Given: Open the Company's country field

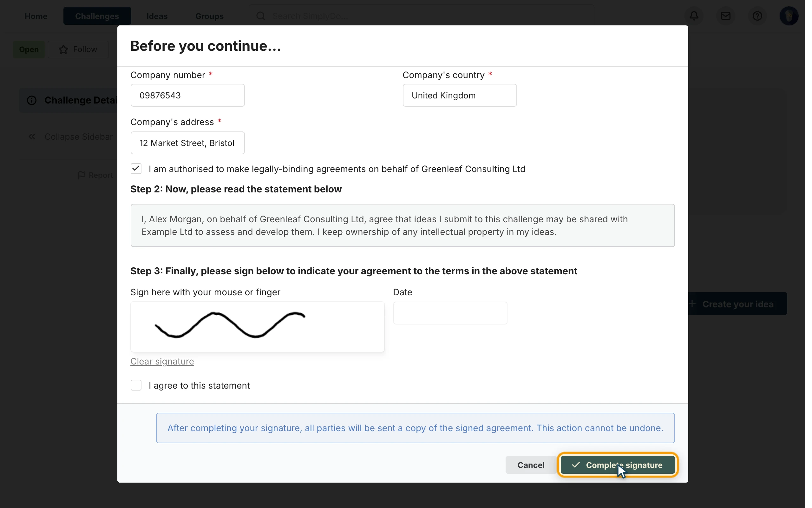Looking at the screenshot, I should pyautogui.click(x=459, y=96).
